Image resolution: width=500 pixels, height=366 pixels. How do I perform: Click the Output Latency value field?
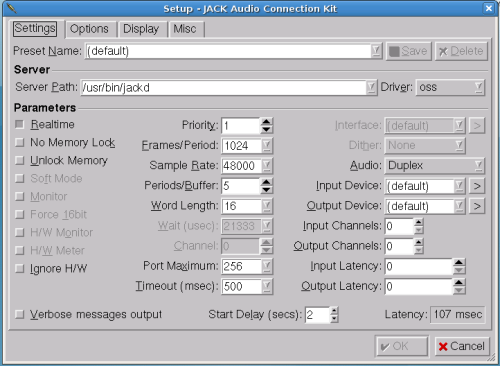[419, 286]
